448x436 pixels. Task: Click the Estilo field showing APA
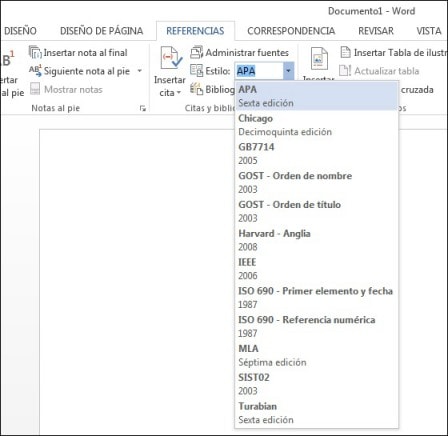(259, 71)
